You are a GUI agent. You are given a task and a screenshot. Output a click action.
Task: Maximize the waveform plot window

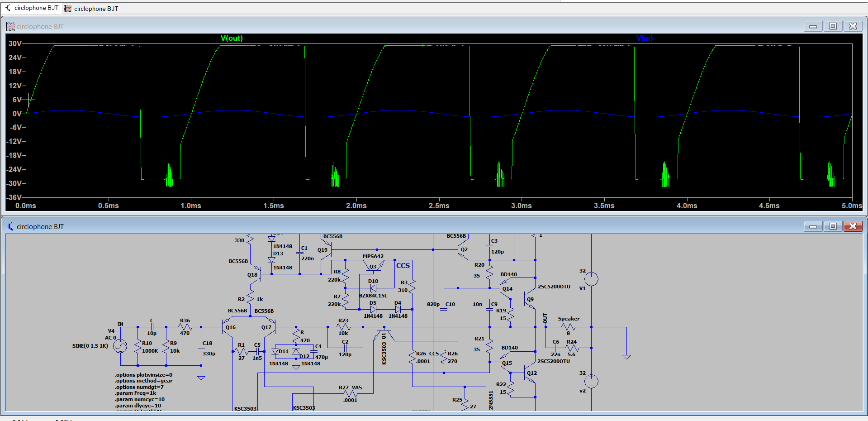833,26
